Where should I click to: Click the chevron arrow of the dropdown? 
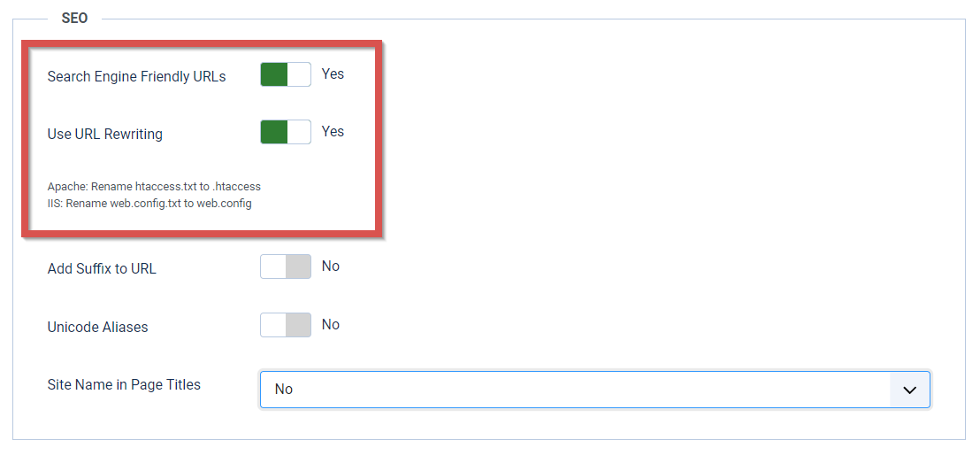pyautogui.click(x=910, y=390)
